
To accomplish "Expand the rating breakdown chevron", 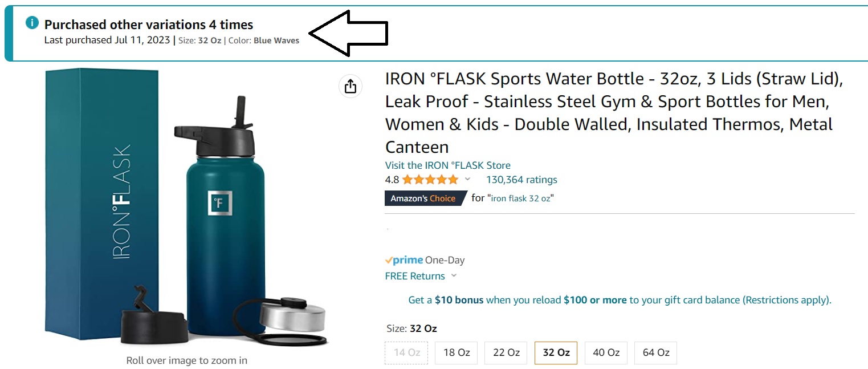I will 468,180.
